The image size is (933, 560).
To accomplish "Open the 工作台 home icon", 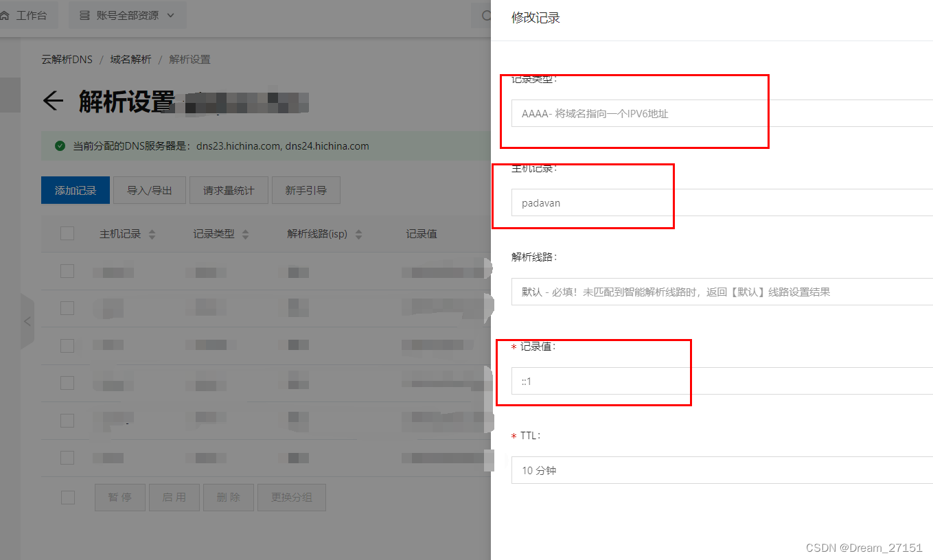I will [5, 15].
